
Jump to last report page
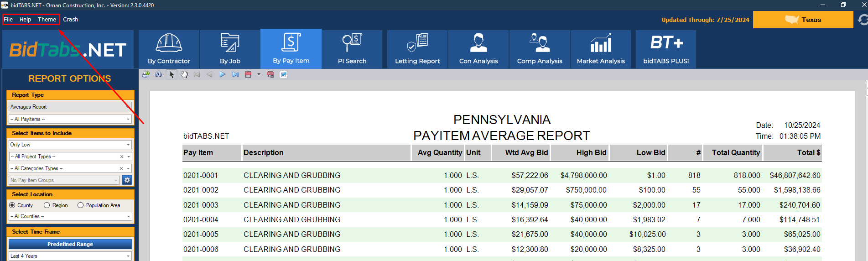tap(235, 74)
